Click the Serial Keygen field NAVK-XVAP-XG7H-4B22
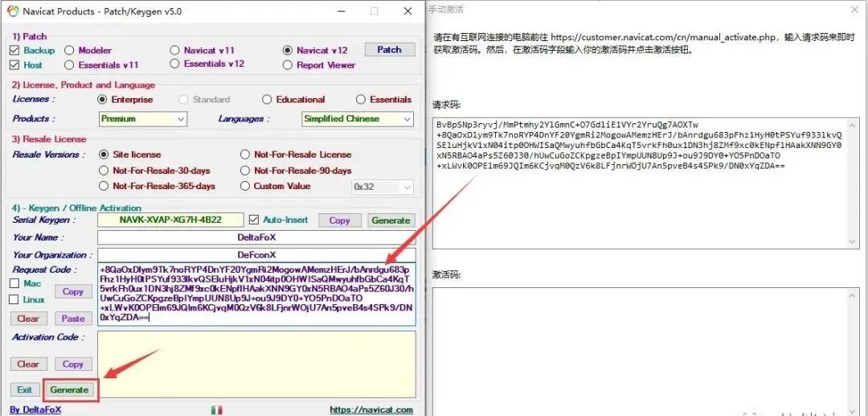Screen dimensions: 868x416 [170, 220]
